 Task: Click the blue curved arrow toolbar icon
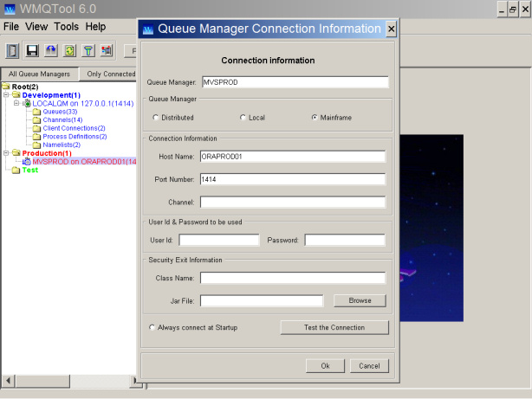(51, 51)
